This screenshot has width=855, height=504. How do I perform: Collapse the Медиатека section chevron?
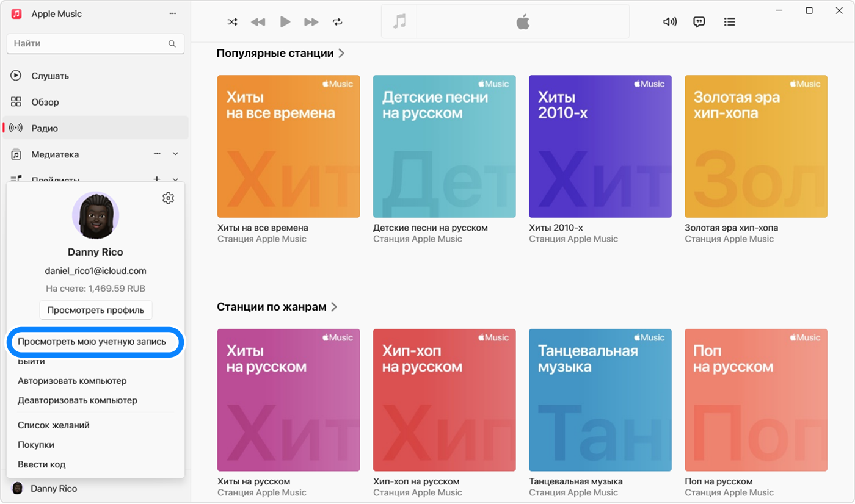(x=176, y=154)
